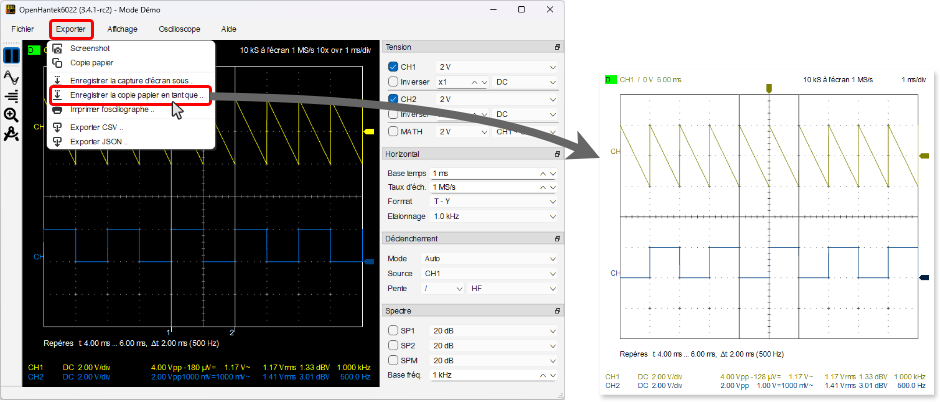The image size is (940, 402).
Task: Undock the Tension panel with its float icon
Action: pyautogui.click(x=556, y=47)
